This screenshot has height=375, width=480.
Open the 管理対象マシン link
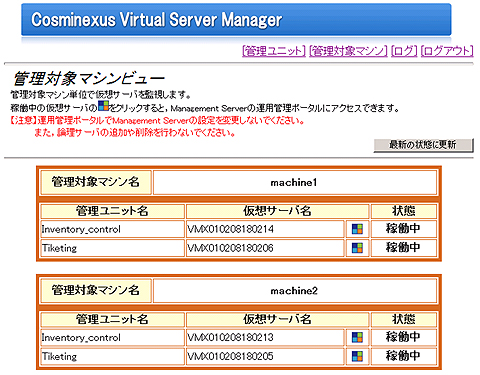(348, 51)
